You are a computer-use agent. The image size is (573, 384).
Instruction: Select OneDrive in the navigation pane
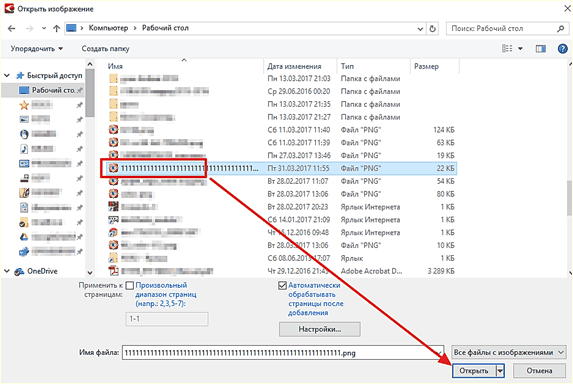pyautogui.click(x=36, y=271)
